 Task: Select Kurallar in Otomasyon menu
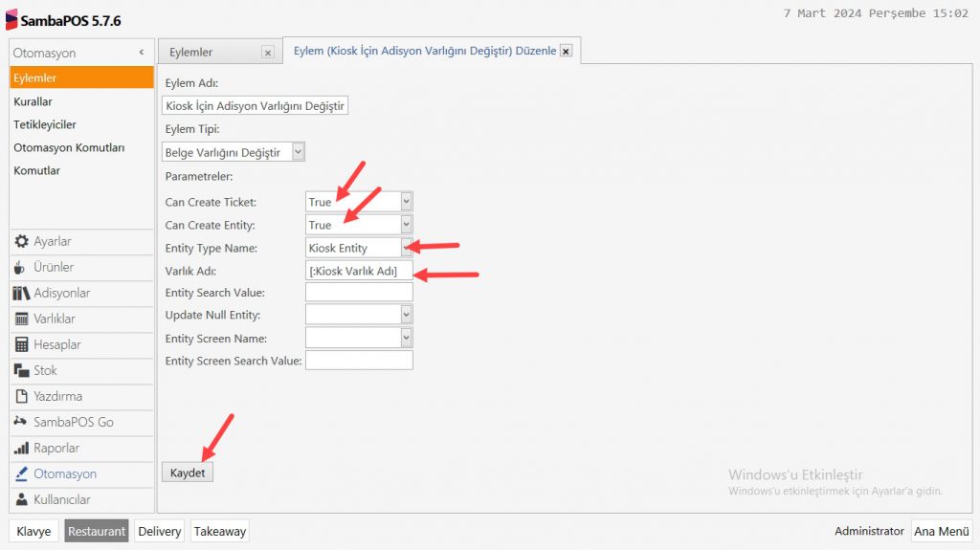point(33,101)
